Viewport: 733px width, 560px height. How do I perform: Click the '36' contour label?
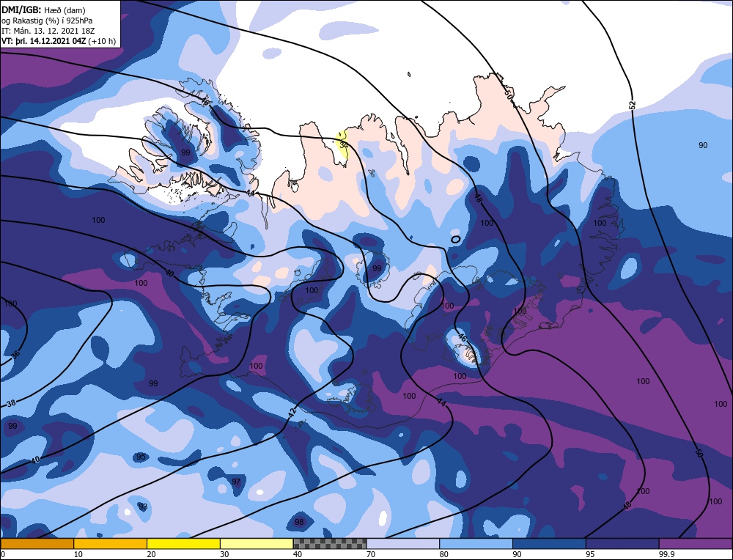pyautogui.click(x=15, y=354)
